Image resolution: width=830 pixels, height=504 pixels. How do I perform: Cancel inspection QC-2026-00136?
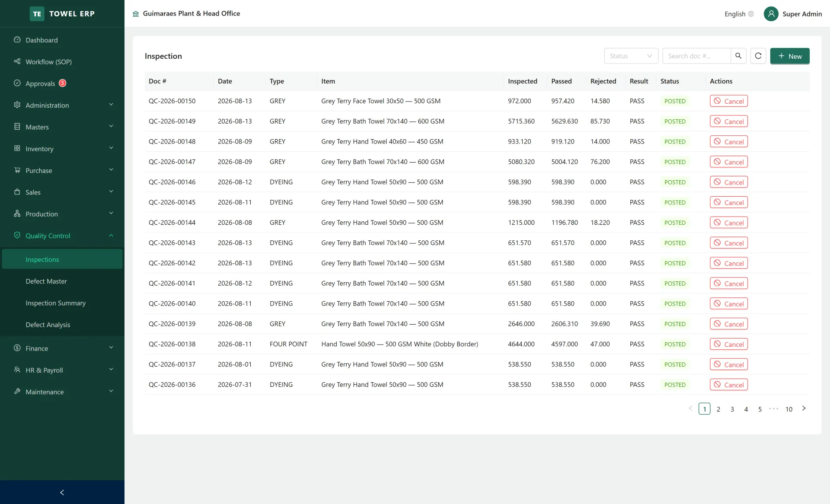coord(729,385)
